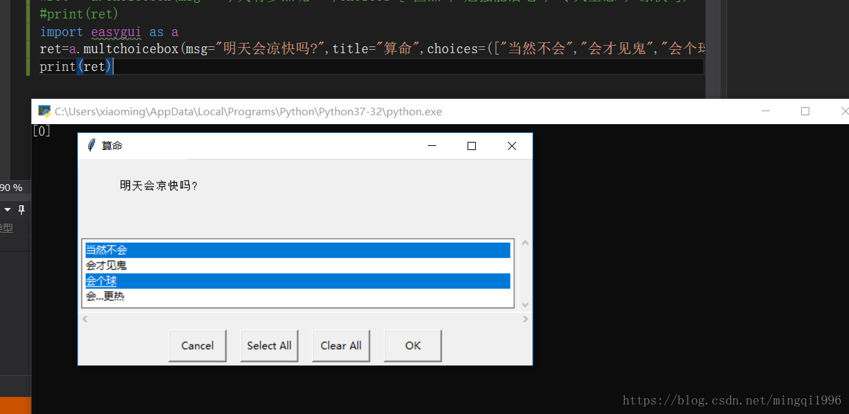Click the horizontal scroll left arrow
Viewport: 849px width, 414px height.
point(84,319)
